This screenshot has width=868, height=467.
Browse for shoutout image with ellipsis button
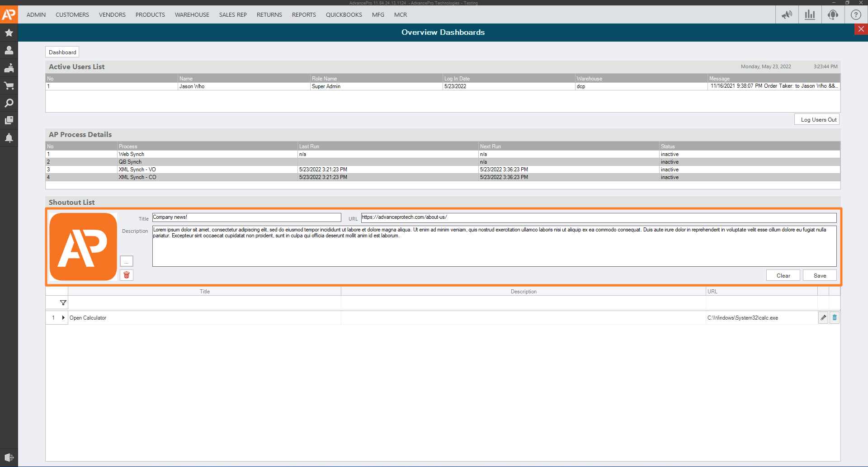(x=127, y=261)
